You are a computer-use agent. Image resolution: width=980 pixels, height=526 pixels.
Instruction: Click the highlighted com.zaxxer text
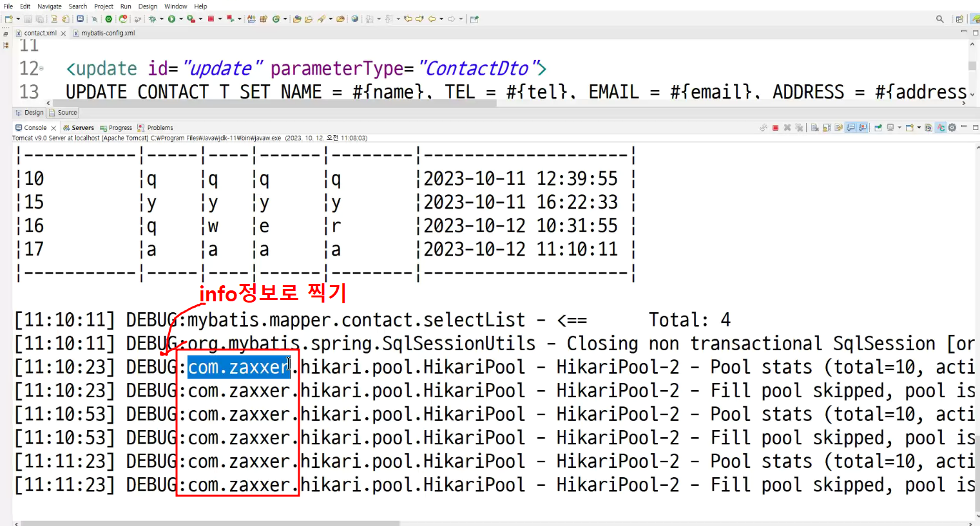click(x=238, y=367)
